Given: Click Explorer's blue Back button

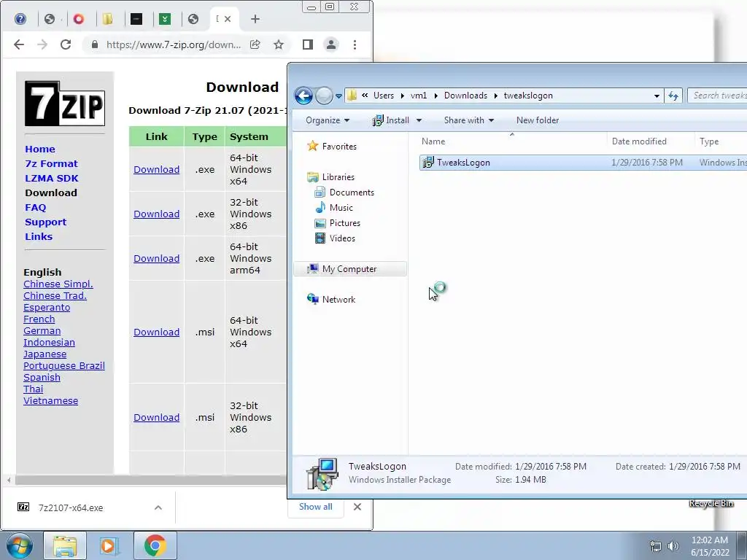Looking at the screenshot, I should click(303, 96).
